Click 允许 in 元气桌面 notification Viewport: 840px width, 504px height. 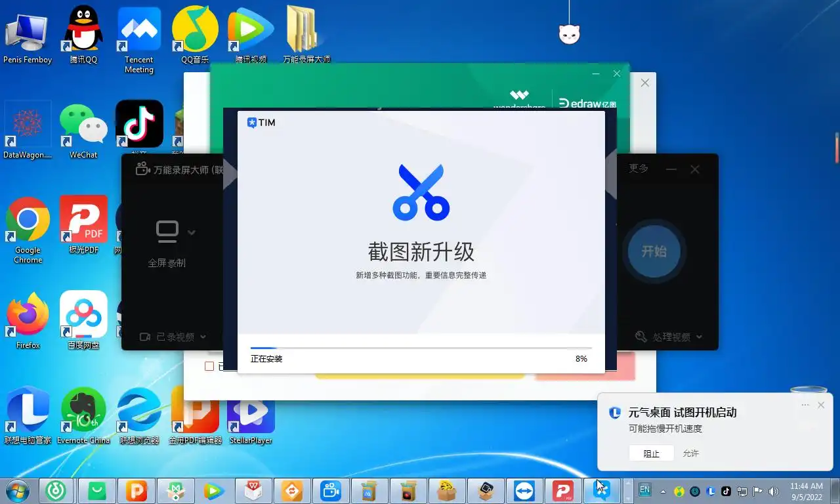tap(691, 453)
